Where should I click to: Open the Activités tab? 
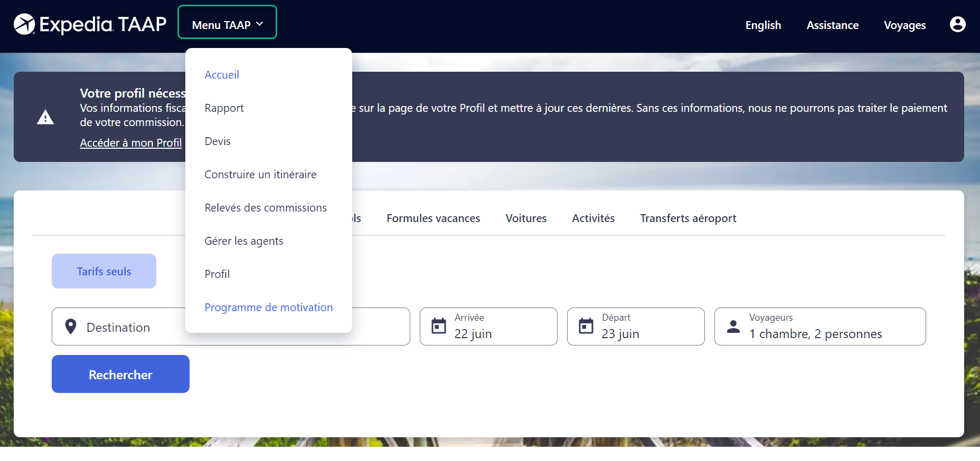[593, 218]
